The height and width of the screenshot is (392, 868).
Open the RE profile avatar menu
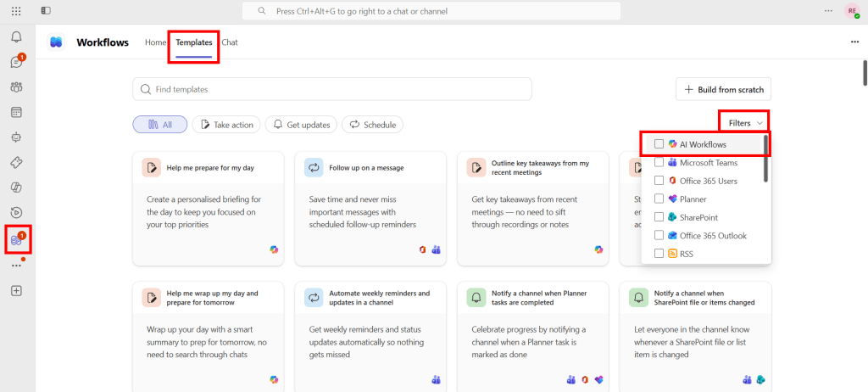click(x=851, y=10)
